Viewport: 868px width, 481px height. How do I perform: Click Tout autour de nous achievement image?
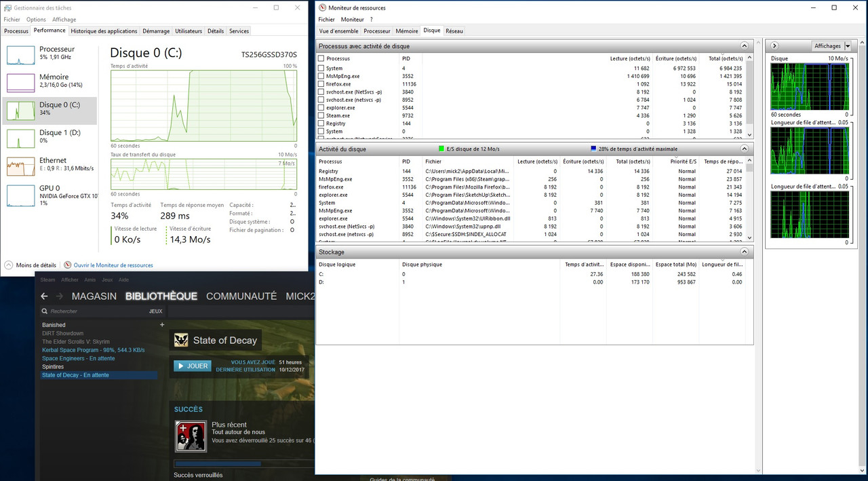point(191,436)
